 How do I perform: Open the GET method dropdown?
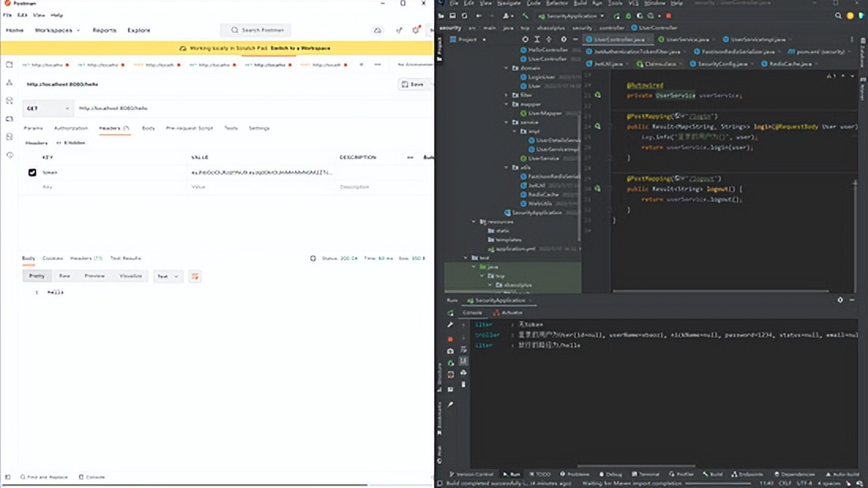[x=47, y=108]
